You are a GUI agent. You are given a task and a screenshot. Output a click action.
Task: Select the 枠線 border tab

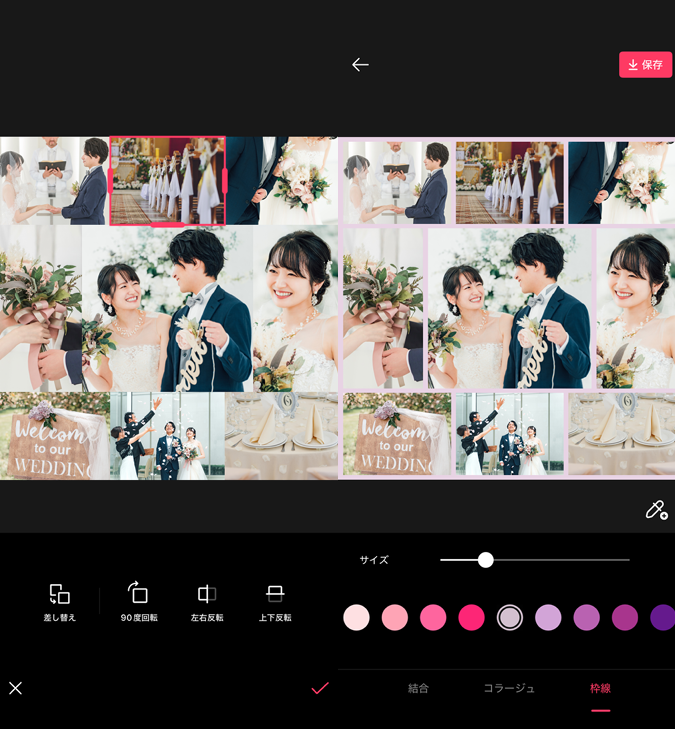[600, 689]
